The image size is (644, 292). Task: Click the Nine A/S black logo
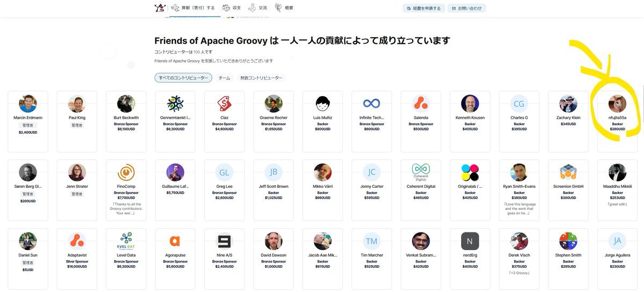tap(224, 241)
